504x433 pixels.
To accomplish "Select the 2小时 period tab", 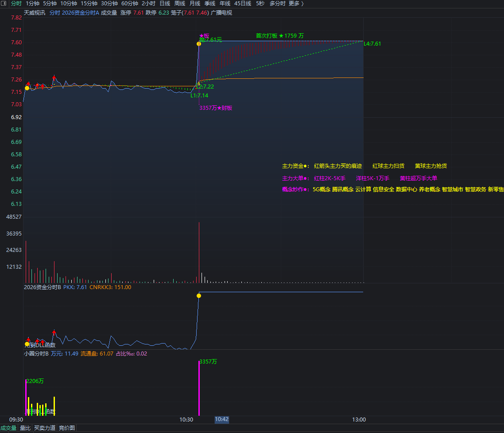I will (148, 4).
